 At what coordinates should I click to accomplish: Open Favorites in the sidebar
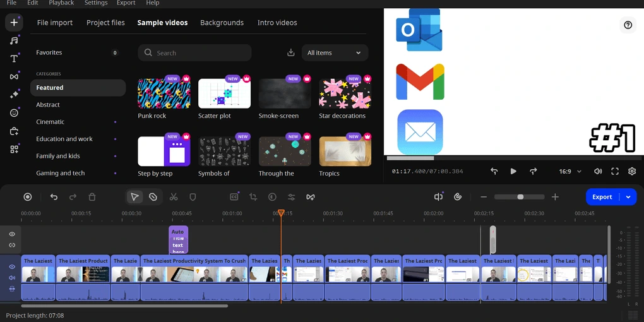pos(78,52)
